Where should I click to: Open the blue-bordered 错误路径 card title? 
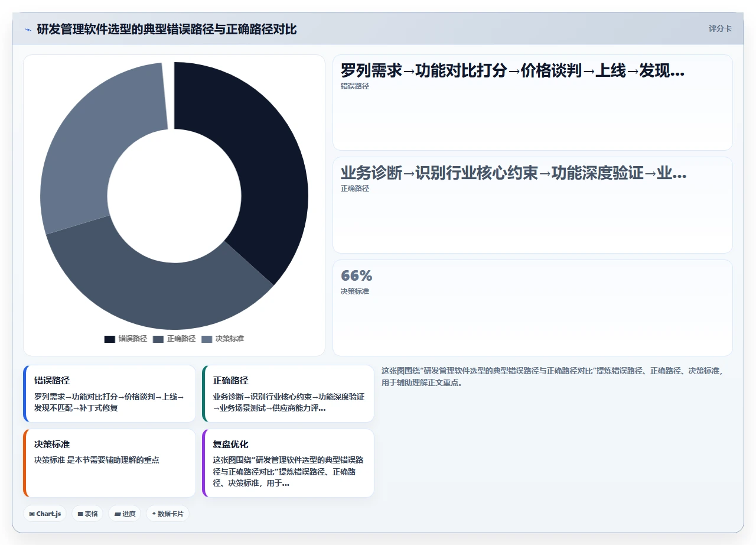[x=52, y=381]
